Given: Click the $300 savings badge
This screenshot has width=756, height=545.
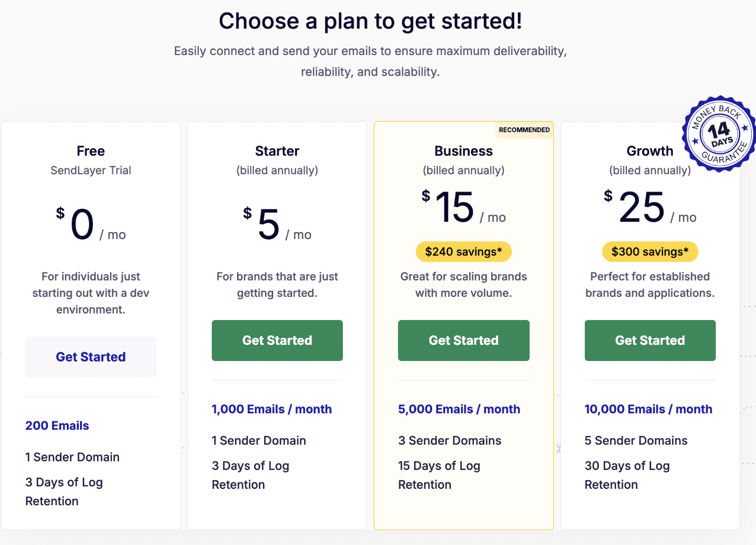Looking at the screenshot, I should (x=650, y=251).
